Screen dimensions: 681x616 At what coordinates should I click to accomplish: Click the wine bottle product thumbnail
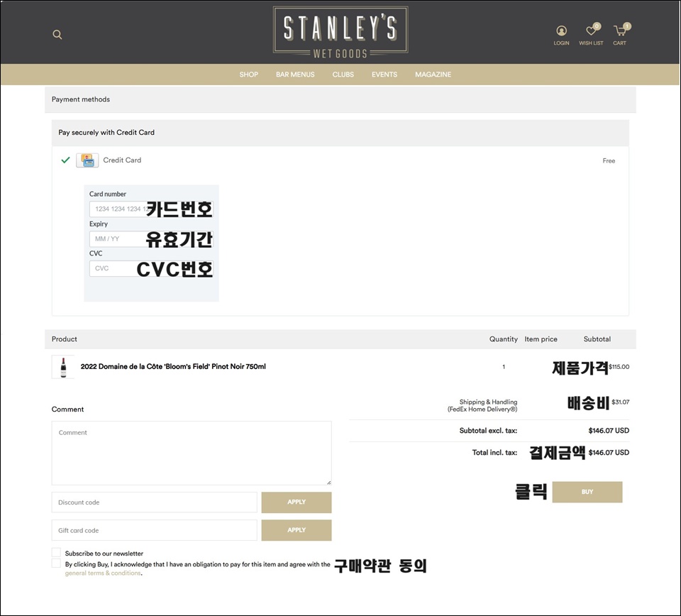click(63, 367)
